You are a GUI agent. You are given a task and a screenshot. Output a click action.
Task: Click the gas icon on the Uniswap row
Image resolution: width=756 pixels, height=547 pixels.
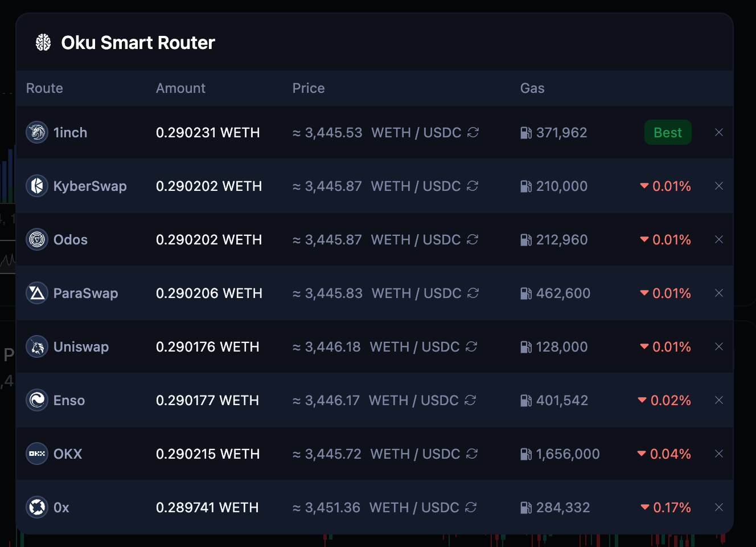coord(525,346)
